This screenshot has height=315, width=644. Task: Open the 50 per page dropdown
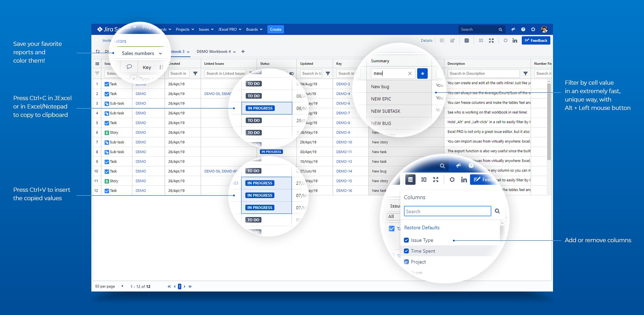pyautogui.click(x=109, y=286)
